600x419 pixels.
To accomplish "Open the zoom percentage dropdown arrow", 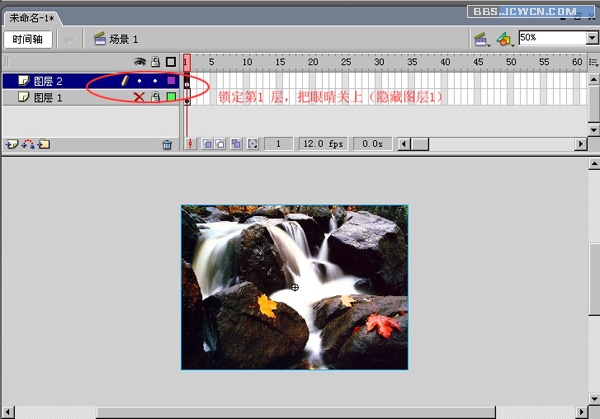I will (592, 38).
